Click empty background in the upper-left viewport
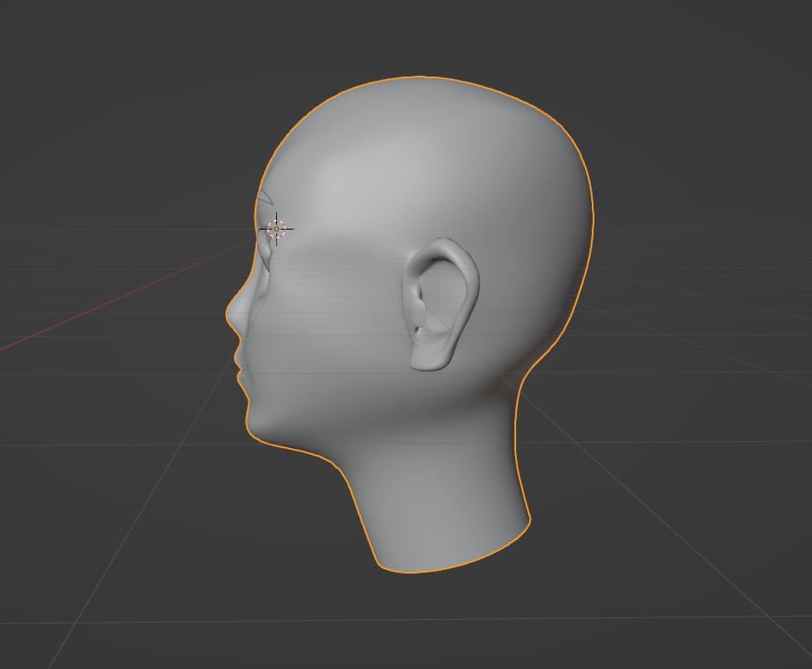The width and height of the screenshot is (812, 669). tap(103, 86)
